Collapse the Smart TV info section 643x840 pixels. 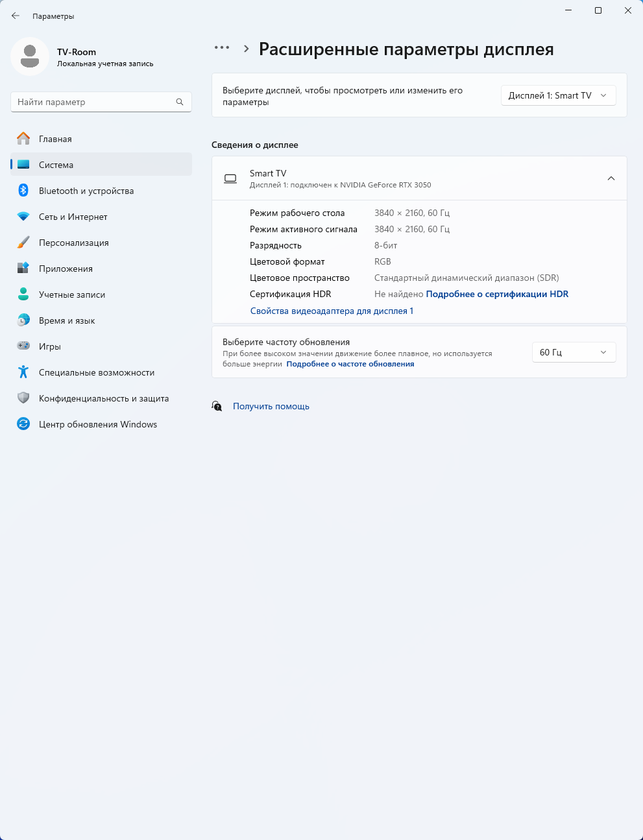tap(611, 178)
